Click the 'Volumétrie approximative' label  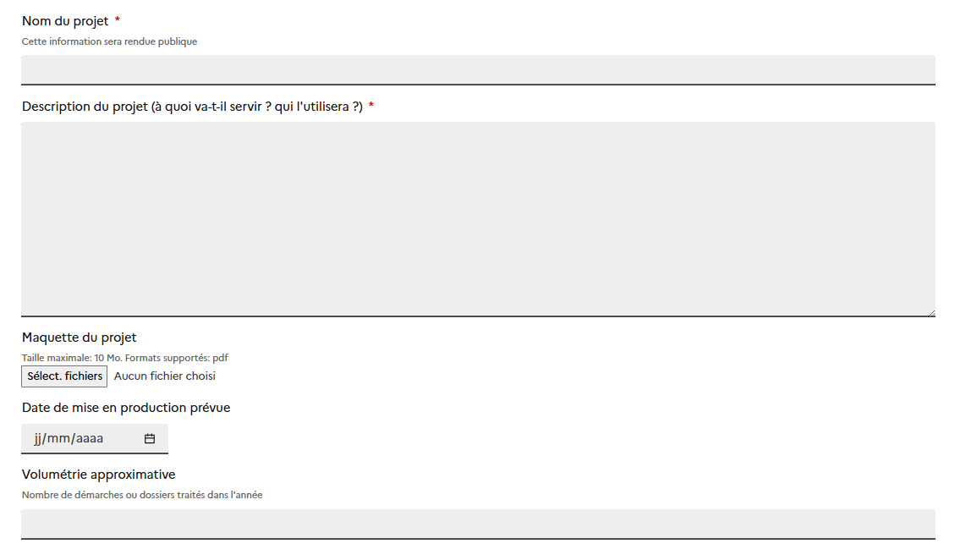[x=99, y=475]
